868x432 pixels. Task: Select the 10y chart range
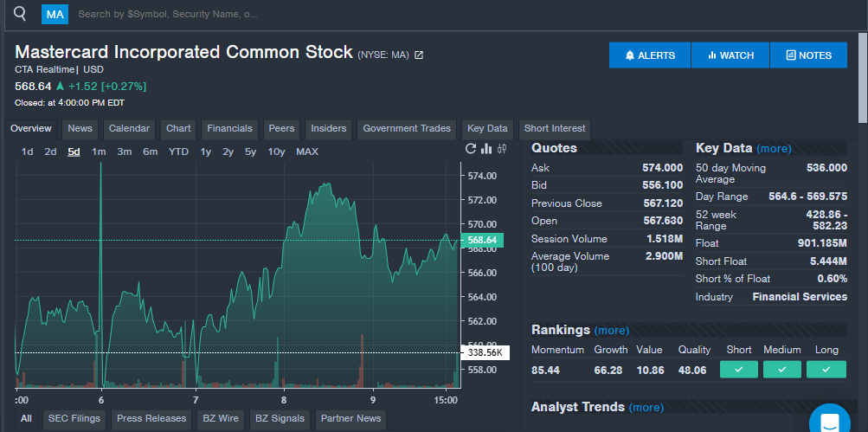(276, 152)
